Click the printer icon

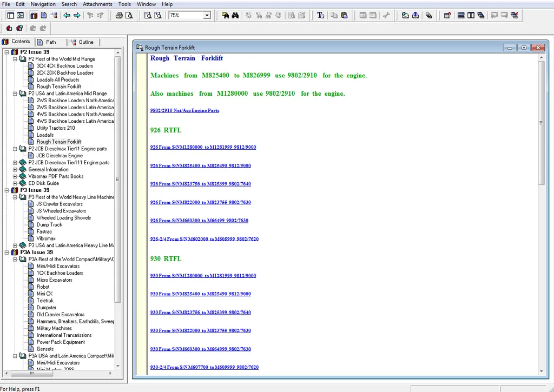coord(119,15)
